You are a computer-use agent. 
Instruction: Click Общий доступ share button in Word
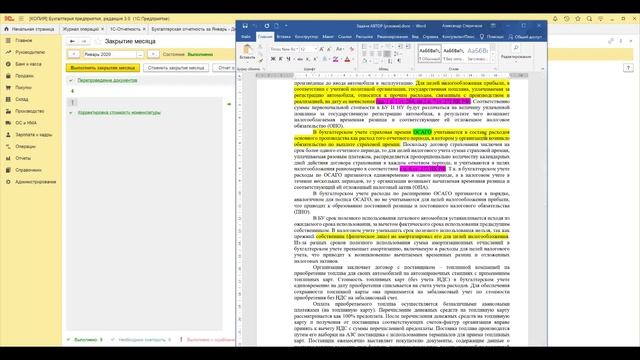tap(525, 37)
